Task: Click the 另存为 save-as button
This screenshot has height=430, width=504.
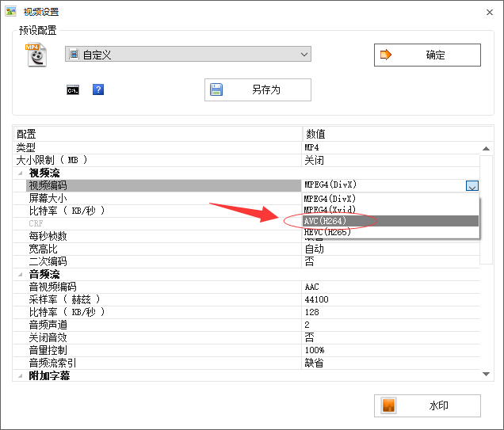Action: tap(258, 89)
